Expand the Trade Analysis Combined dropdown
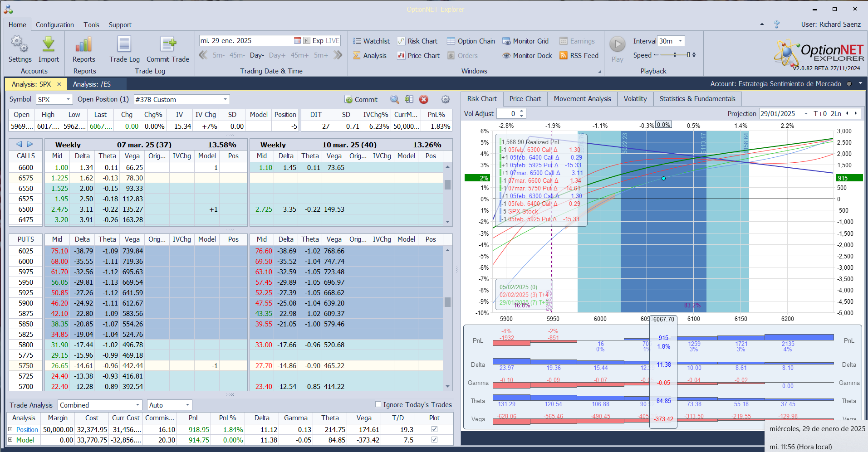This screenshot has height=452, width=868. (x=138, y=405)
